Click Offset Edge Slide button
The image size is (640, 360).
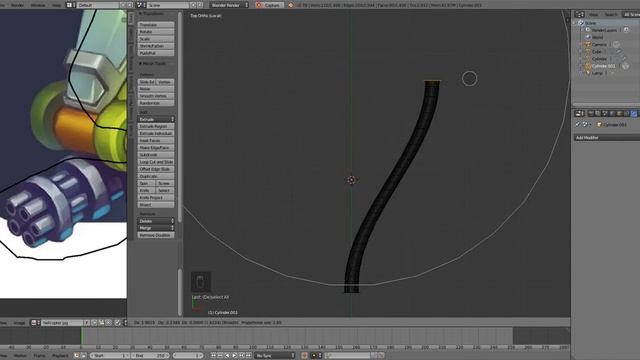coord(156,169)
